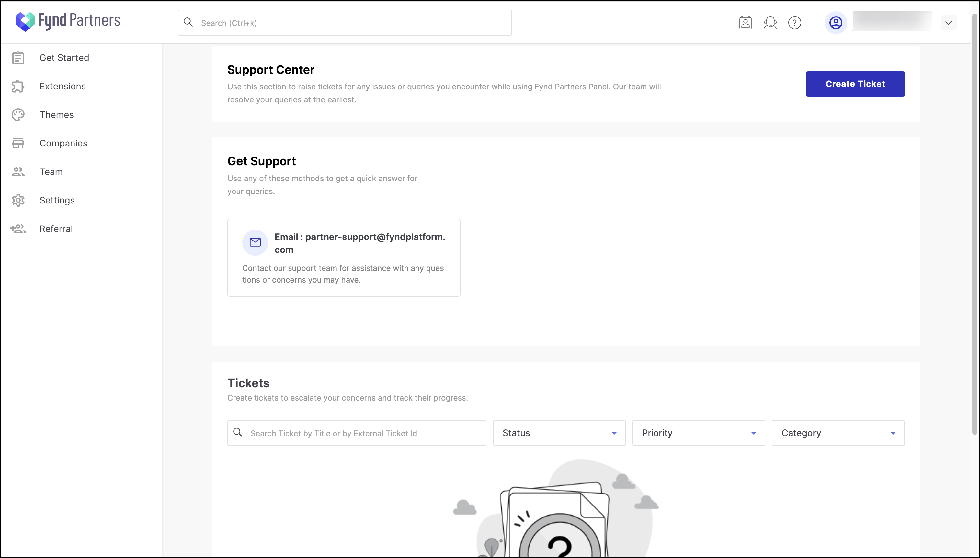Open the Priority filter dropdown

click(x=699, y=433)
